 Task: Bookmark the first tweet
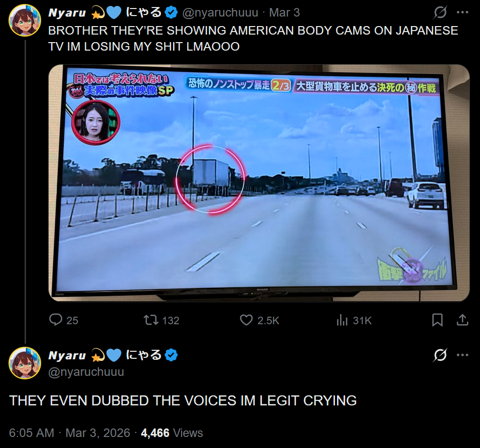(x=437, y=320)
